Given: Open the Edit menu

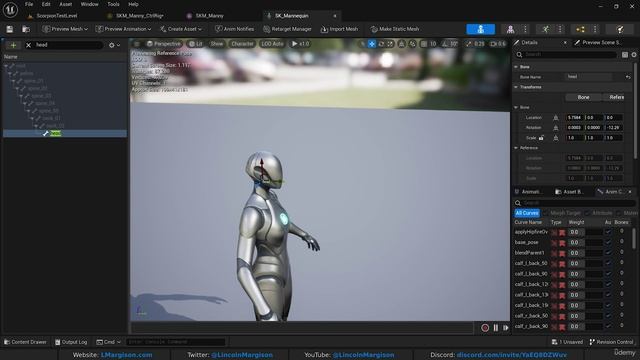Looking at the screenshot, I should pos(46,4).
